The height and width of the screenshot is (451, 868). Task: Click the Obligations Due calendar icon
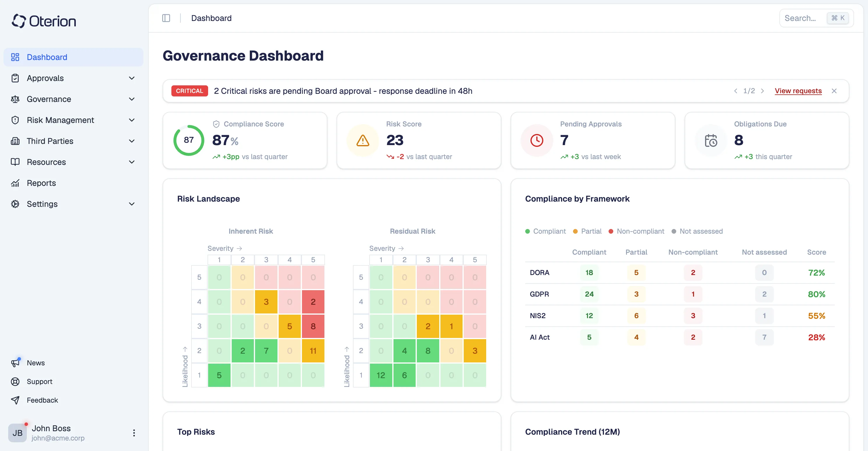point(711,140)
